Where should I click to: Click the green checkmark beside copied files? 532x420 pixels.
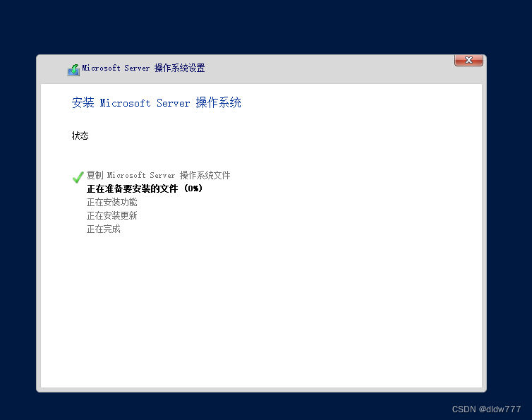coord(78,177)
